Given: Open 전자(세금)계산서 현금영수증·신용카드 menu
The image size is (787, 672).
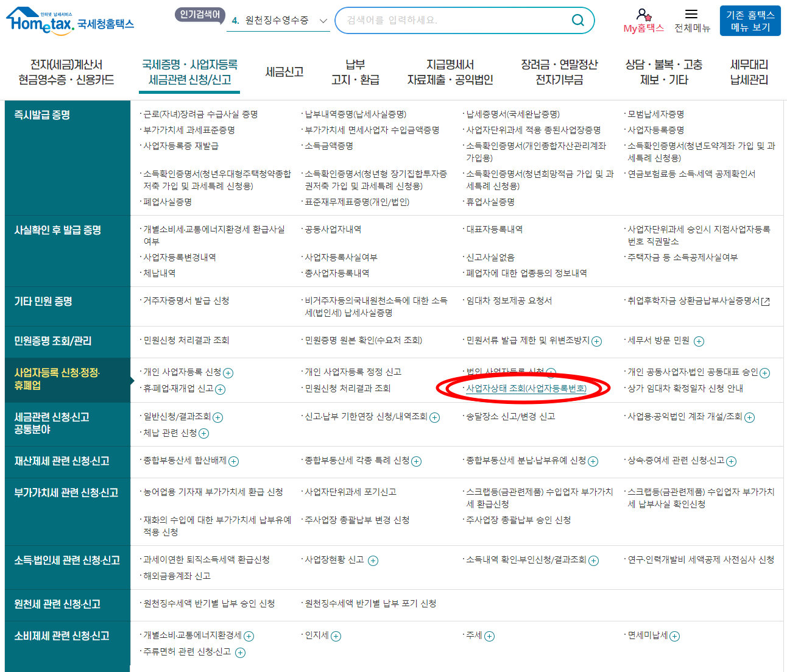Looking at the screenshot, I should tap(66, 72).
